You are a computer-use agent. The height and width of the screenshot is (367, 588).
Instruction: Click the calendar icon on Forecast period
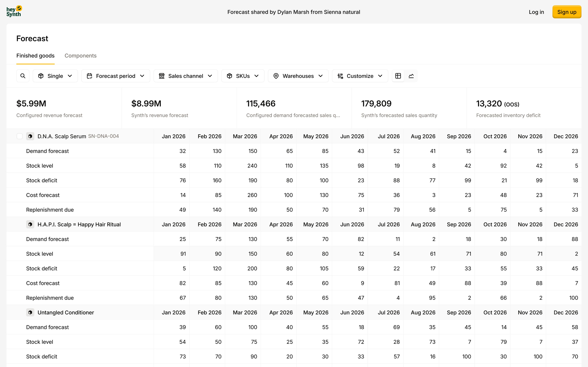(x=89, y=76)
